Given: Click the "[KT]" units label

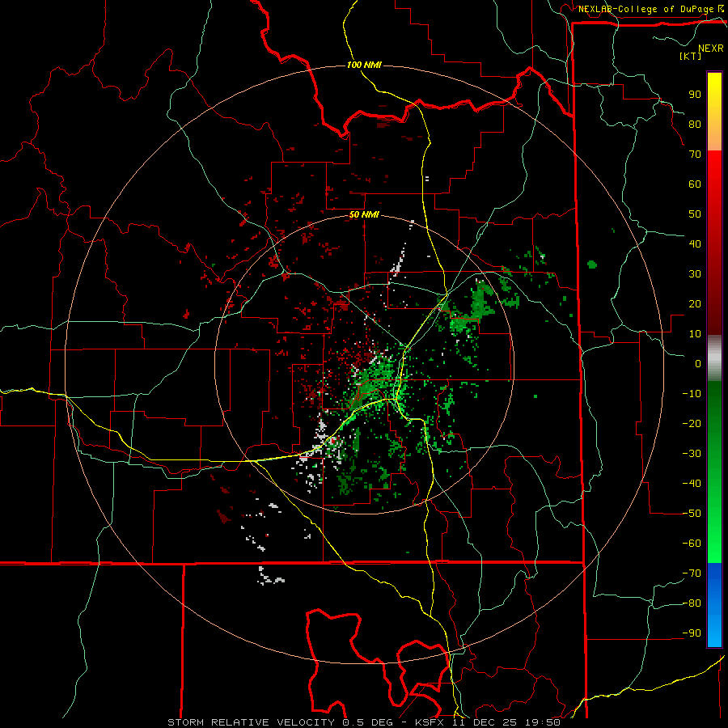Looking at the screenshot, I should [691, 56].
